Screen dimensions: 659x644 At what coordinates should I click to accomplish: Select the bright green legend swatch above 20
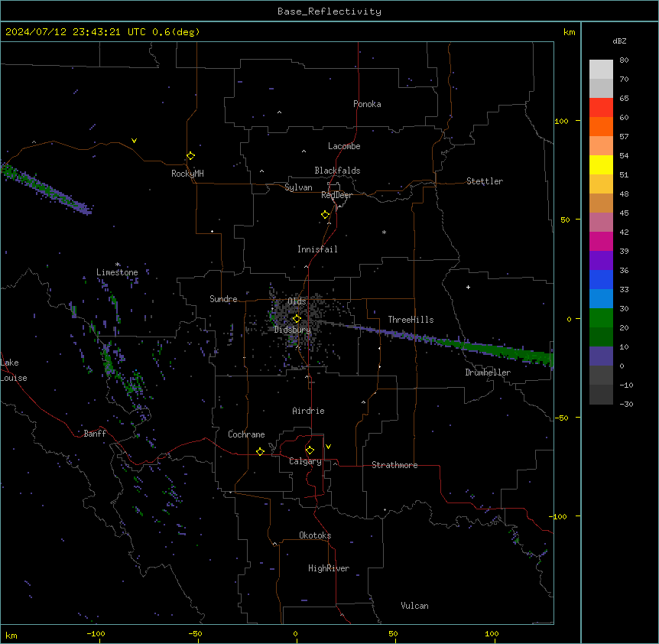coord(601,318)
